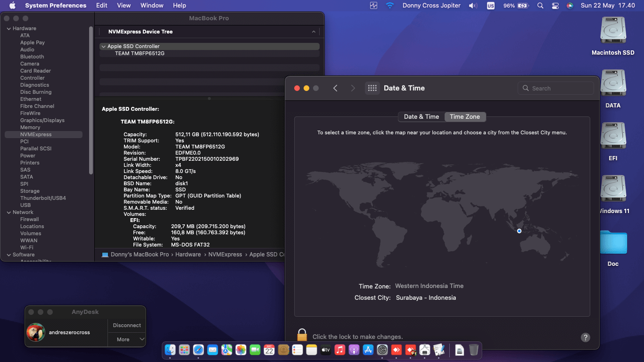Open Spotlight search in the menu bar

pos(540,6)
